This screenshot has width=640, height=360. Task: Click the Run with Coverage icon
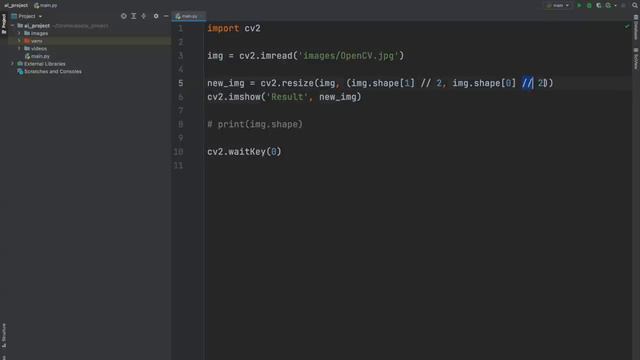tap(599, 5)
